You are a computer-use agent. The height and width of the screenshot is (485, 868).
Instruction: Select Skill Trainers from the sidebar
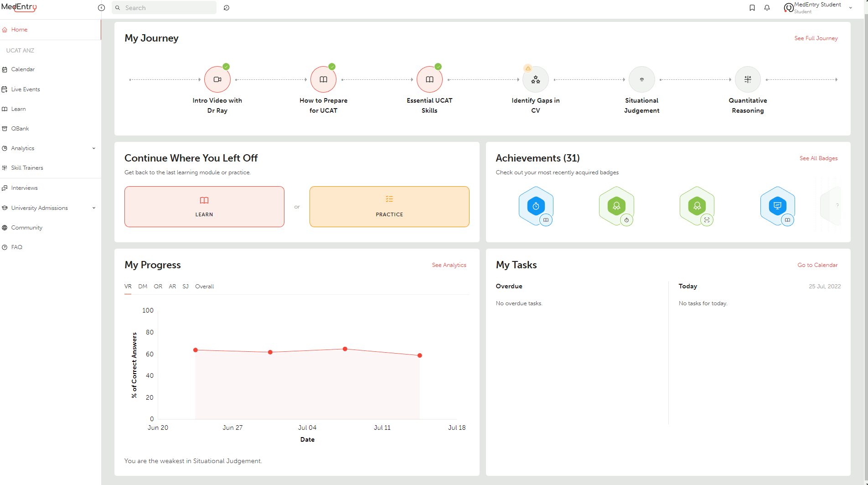[27, 167]
